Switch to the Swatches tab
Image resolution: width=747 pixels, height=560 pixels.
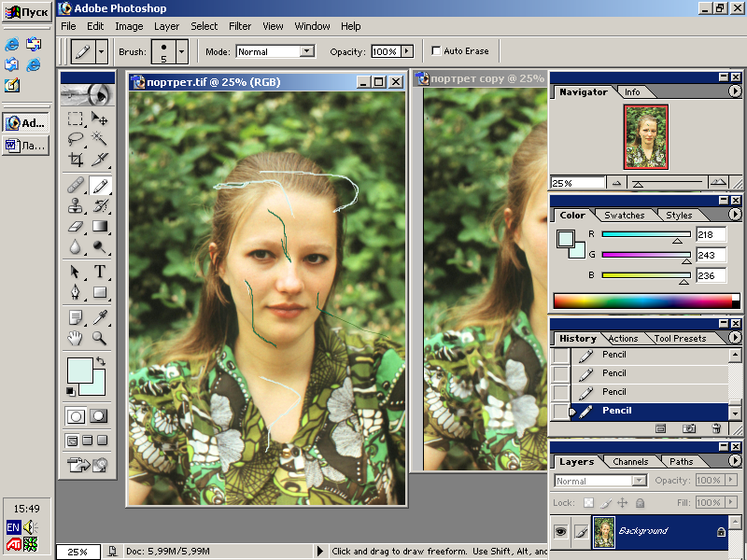coord(624,216)
